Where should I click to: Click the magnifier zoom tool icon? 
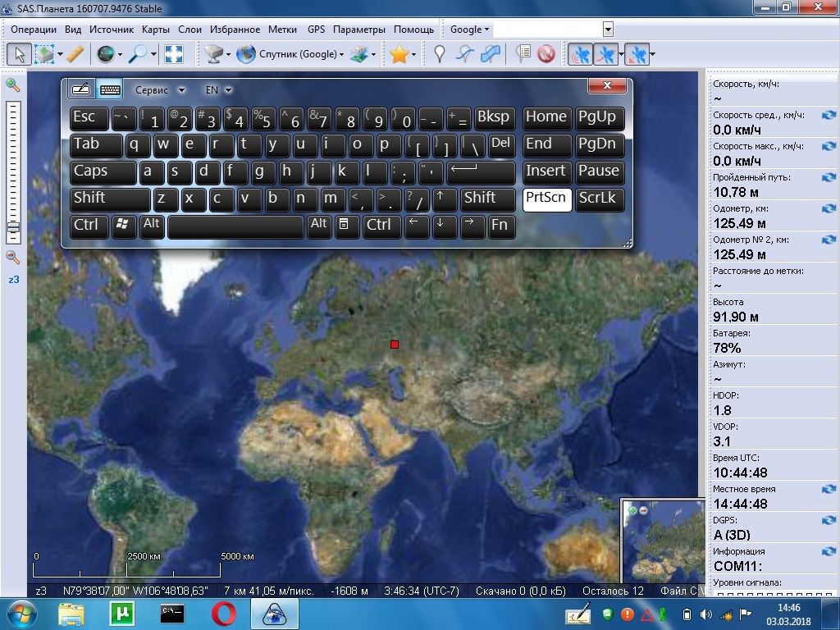pos(138,54)
